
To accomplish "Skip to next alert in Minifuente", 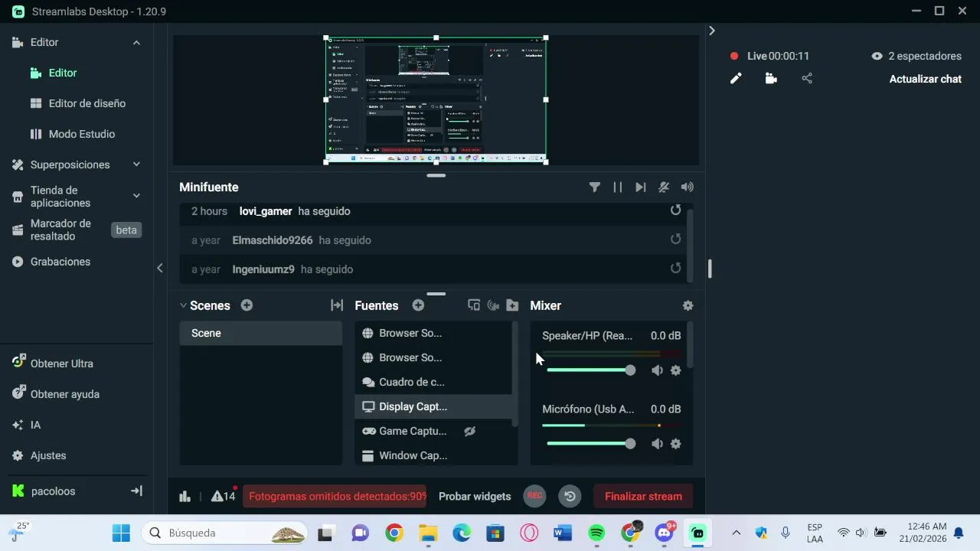I will pos(641,187).
